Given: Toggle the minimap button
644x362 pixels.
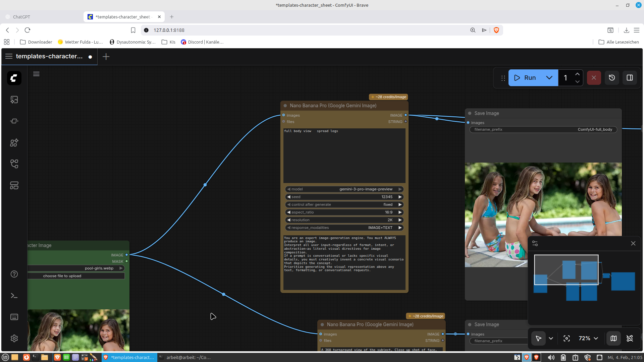Looking at the screenshot, I should (613, 339).
